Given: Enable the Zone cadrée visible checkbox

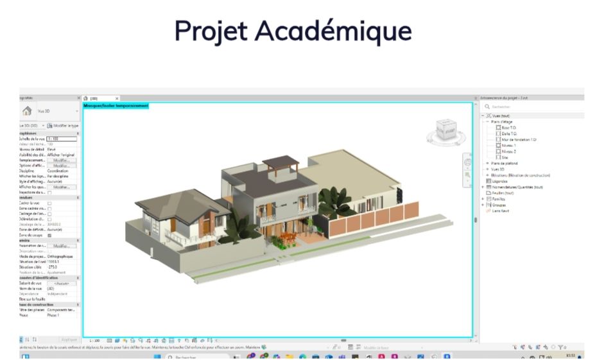Looking at the screenshot, I should coord(49,209).
